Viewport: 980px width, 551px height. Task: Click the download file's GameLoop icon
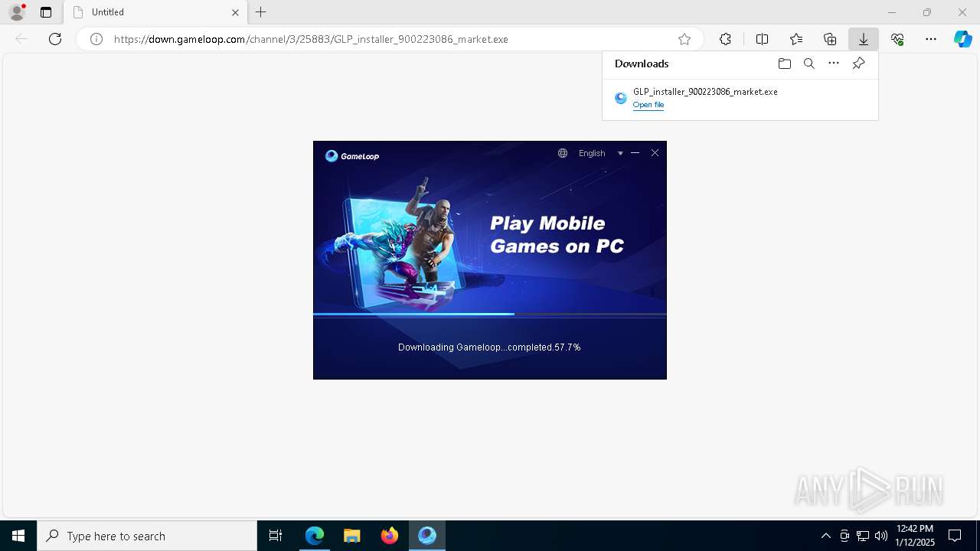tap(621, 98)
